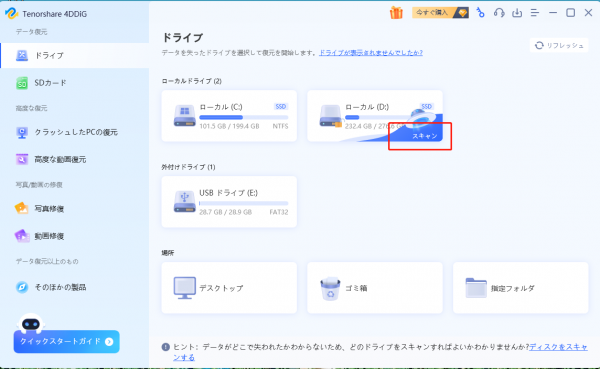Click the ローカル (D:) drive icon
Screen dimensions: 600x369
coord(330,116)
